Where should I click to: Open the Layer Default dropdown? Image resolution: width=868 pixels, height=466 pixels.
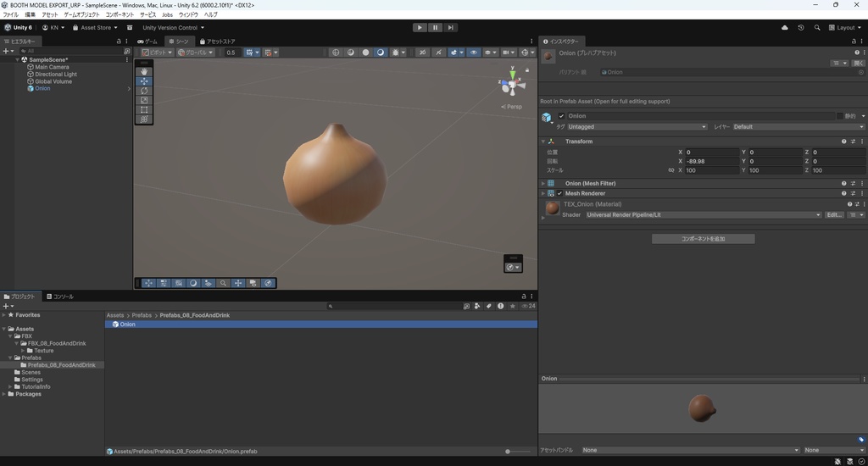(x=798, y=127)
